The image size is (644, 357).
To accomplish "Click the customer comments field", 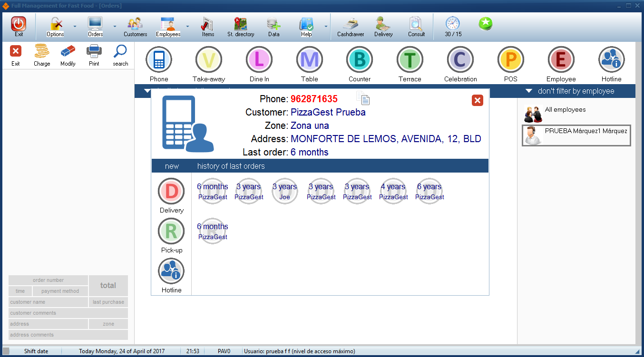I will [68, 313].
